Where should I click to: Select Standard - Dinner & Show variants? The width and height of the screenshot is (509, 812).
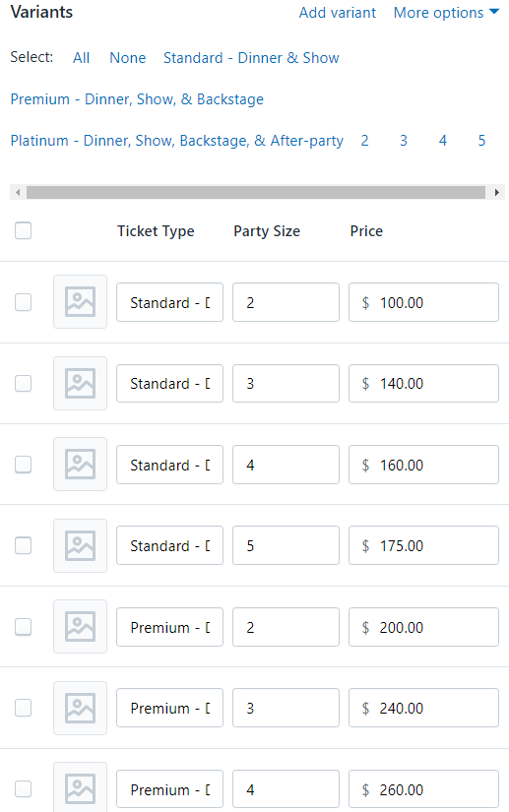251,57
